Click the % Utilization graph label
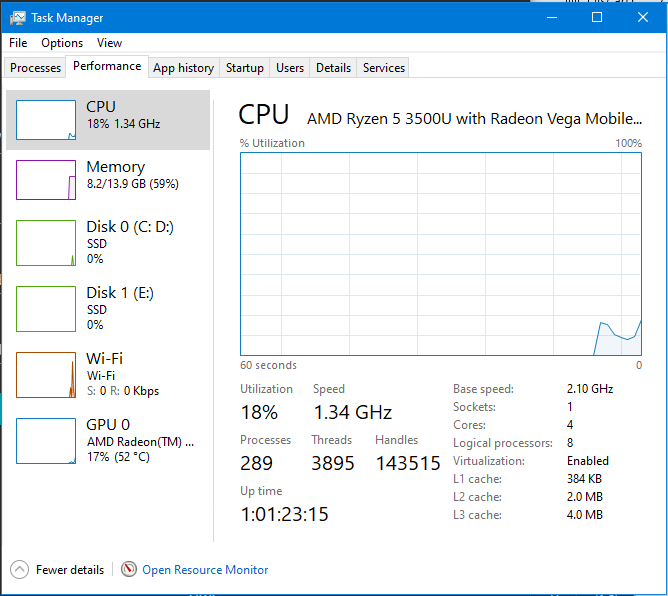 (272, 143)
